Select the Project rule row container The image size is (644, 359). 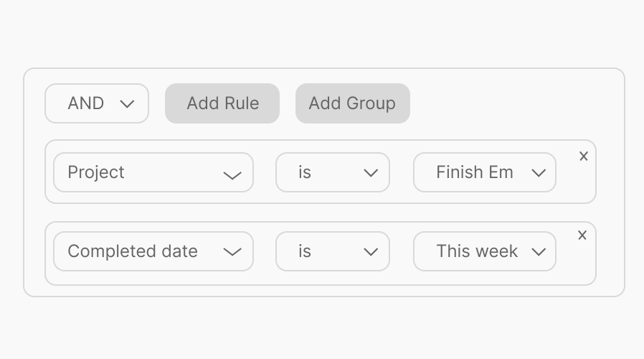[320, 197]
